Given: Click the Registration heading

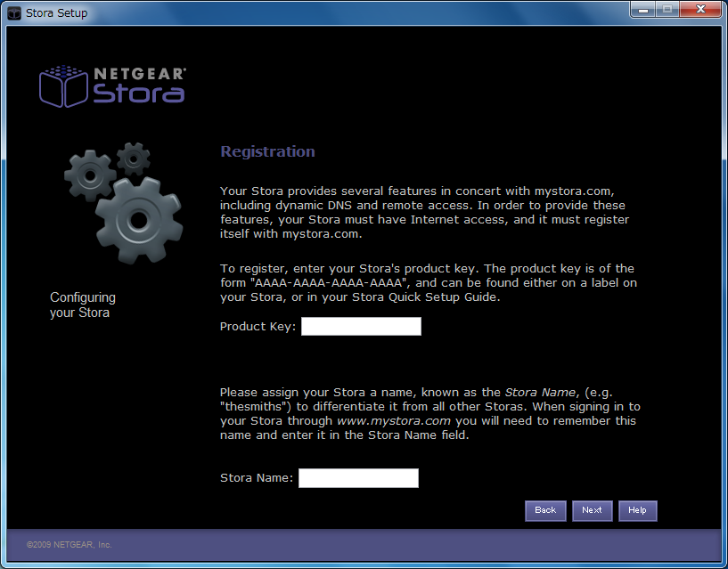Looking at the screenshot, I should coord(267,151).
